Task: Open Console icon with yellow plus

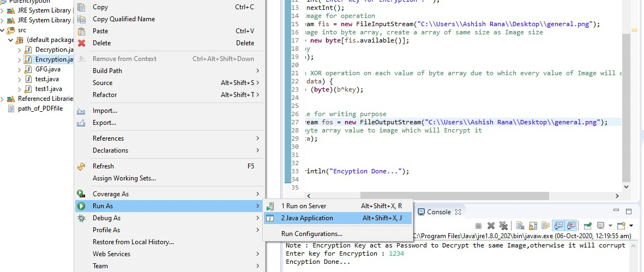Action: pyautogui.click(x=621, y=226)
